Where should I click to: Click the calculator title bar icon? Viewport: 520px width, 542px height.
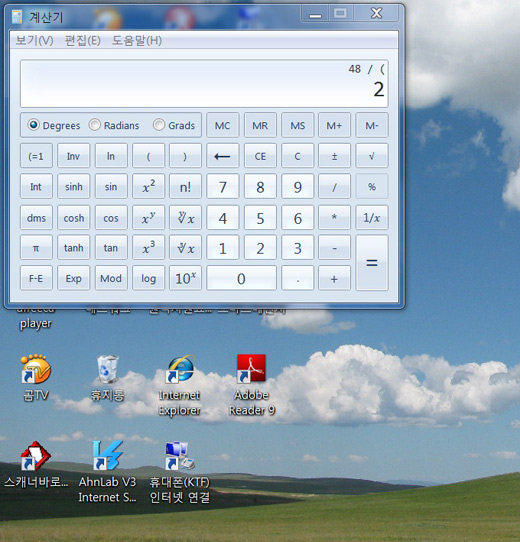tap(17, 17)
